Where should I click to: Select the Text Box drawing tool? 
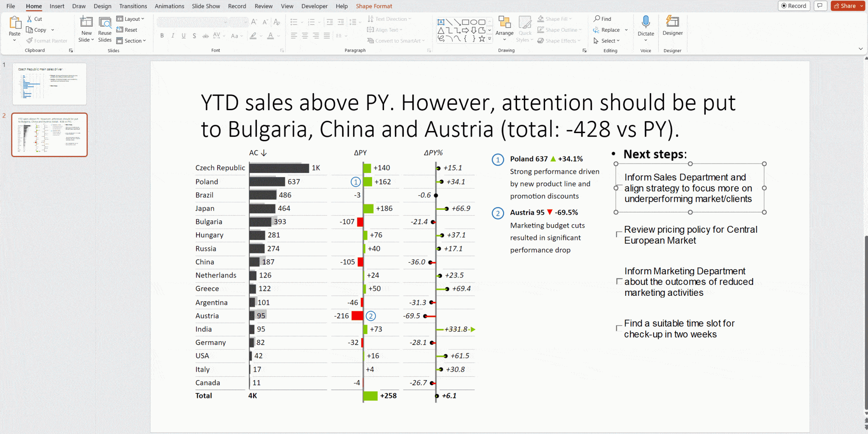tap(441, 21)
